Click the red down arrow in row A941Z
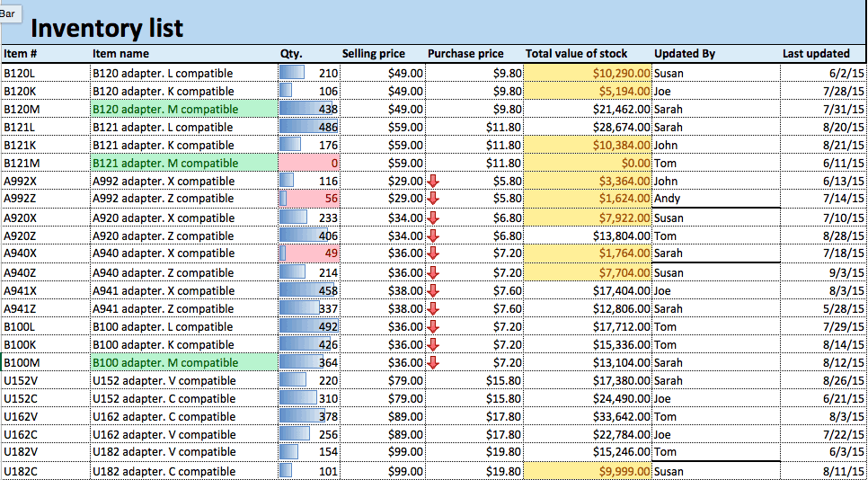Screen dimensions: 868x480 [434, 309]
